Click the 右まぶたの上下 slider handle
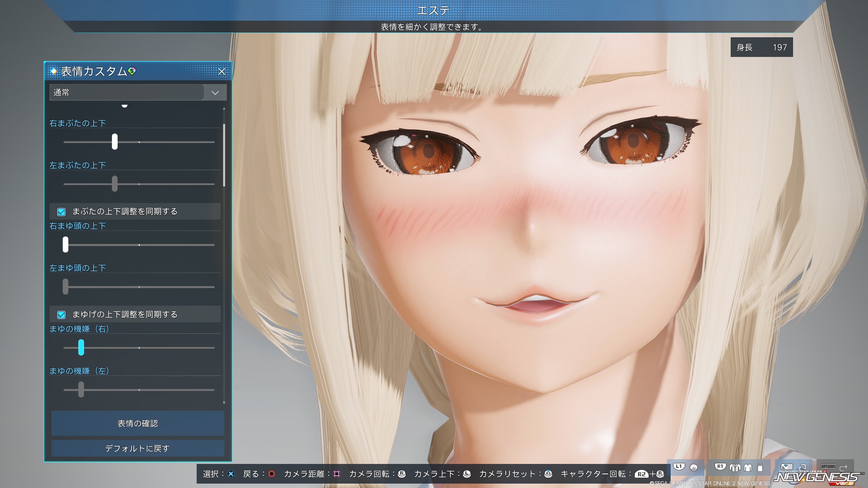The image size is (868, 488). [x=115, y=142]
